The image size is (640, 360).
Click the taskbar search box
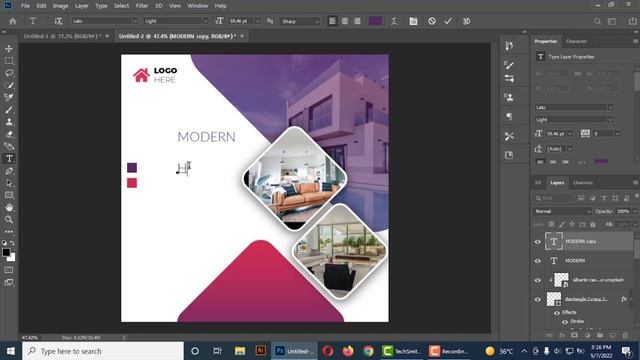coord(103,351)
